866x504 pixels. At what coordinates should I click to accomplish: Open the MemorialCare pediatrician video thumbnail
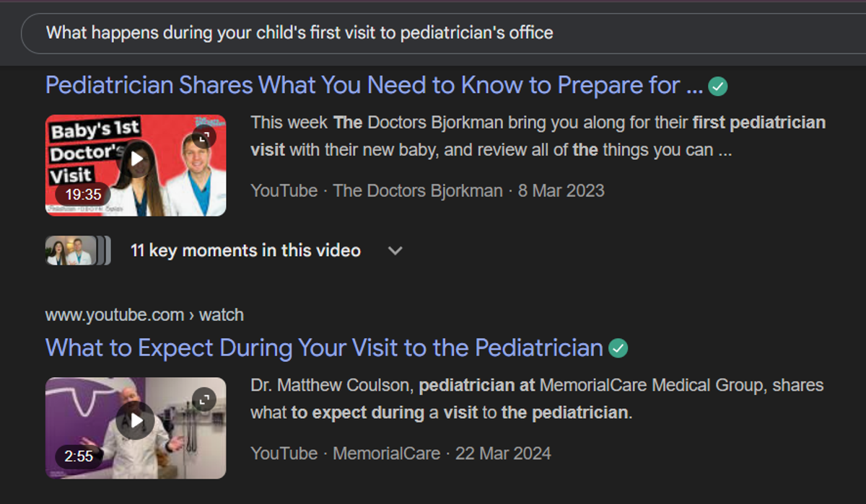point(136,428)
